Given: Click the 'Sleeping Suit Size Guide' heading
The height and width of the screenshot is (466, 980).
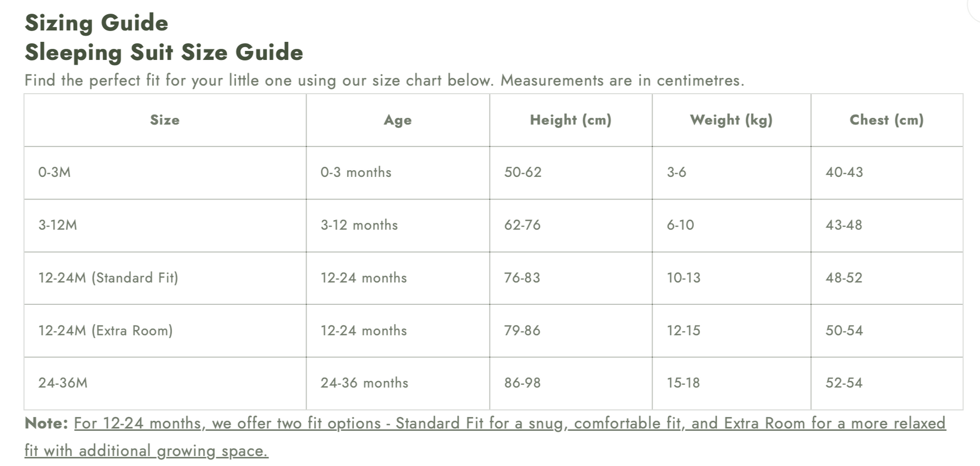Looking at the screenshot, I should point(164,52).
